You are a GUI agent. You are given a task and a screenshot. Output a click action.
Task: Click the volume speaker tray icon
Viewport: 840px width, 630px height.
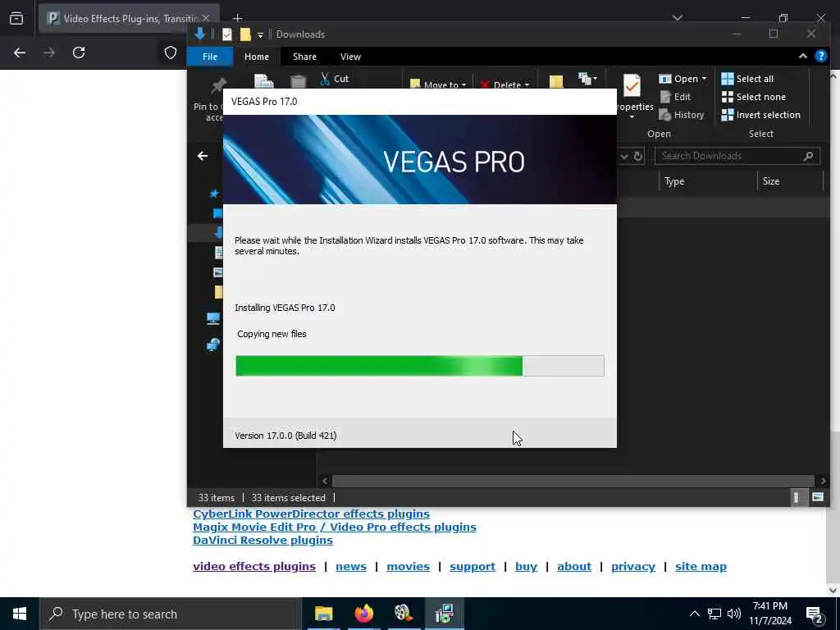pyautogui.click(x=734, y=614)
